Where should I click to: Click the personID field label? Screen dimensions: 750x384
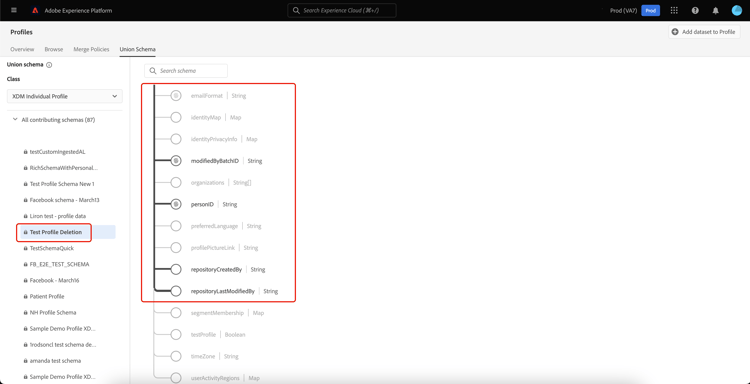[x=202, y=204]
